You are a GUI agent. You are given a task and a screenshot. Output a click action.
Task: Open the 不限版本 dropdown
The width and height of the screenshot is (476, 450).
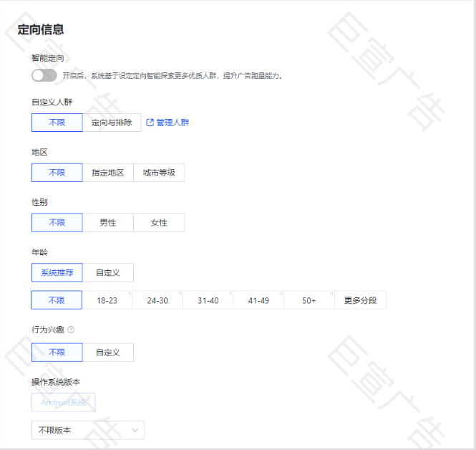pos(88,430)
